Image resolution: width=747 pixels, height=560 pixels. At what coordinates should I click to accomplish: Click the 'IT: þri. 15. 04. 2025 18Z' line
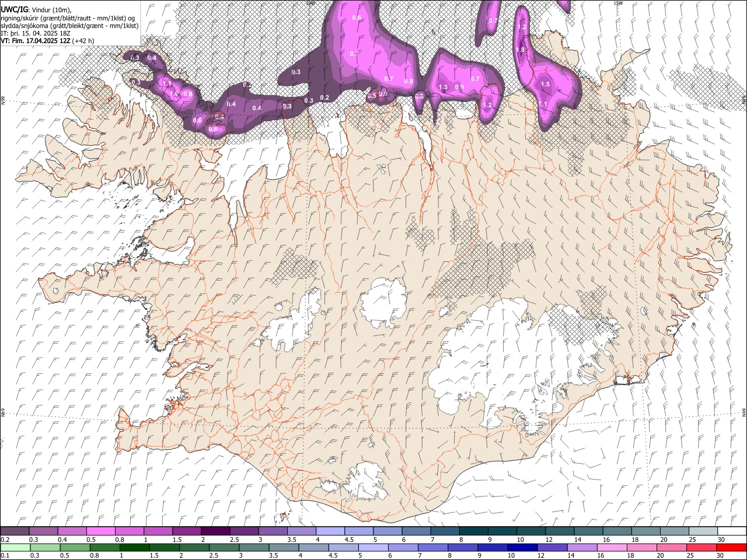coord(36,33)
